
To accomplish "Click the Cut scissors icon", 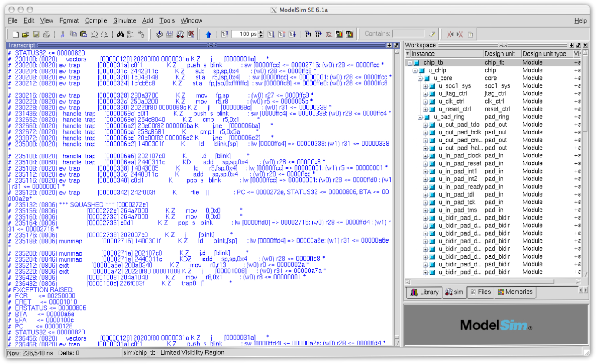I will tap(63, 34).
